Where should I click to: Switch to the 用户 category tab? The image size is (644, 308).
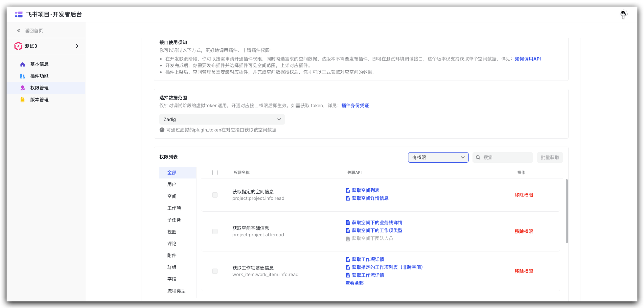[172, 184]
